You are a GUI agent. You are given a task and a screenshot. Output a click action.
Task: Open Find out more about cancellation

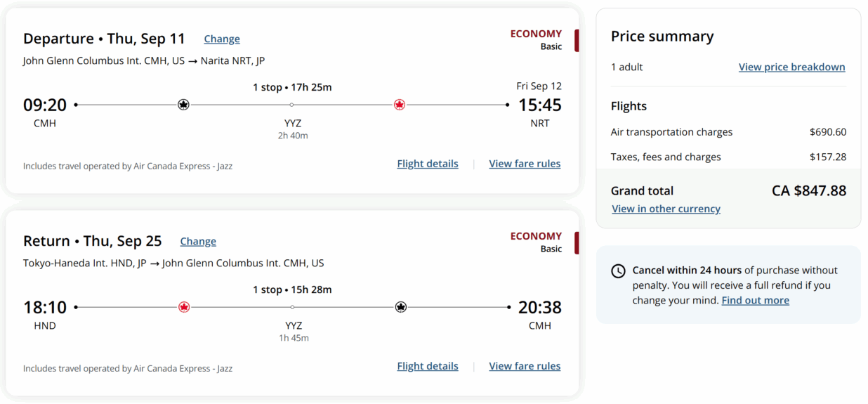(755, 301)
